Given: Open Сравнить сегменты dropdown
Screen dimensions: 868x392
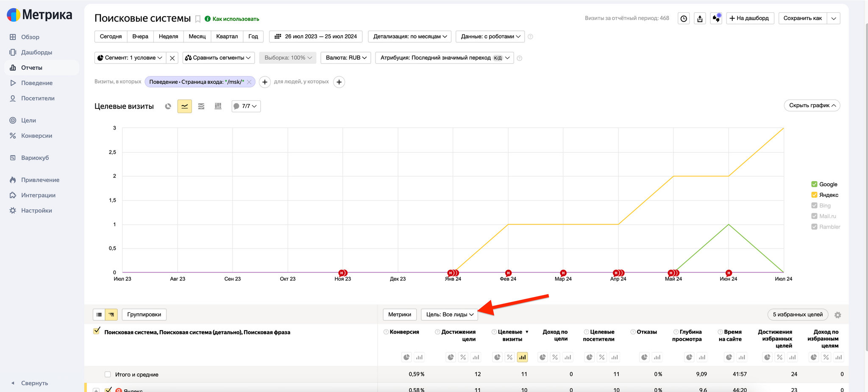Looking at the screenshot, I should (218, 58).
